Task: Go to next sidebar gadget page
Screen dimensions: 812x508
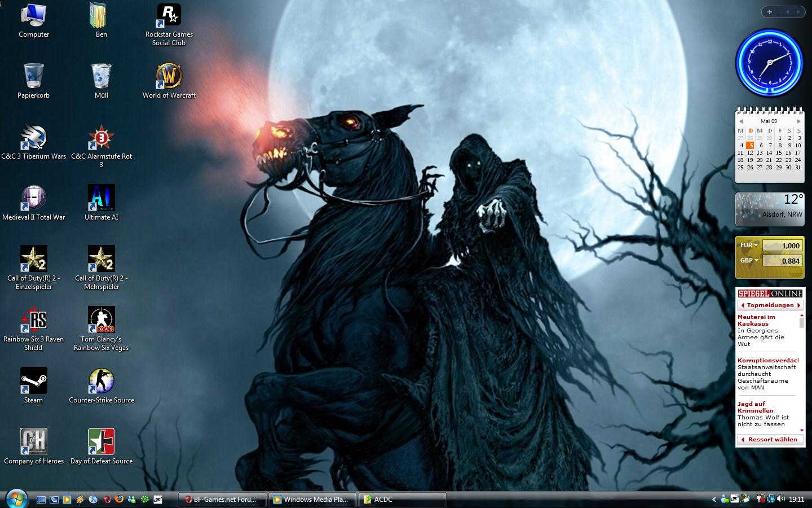Action: coord(800,12)
